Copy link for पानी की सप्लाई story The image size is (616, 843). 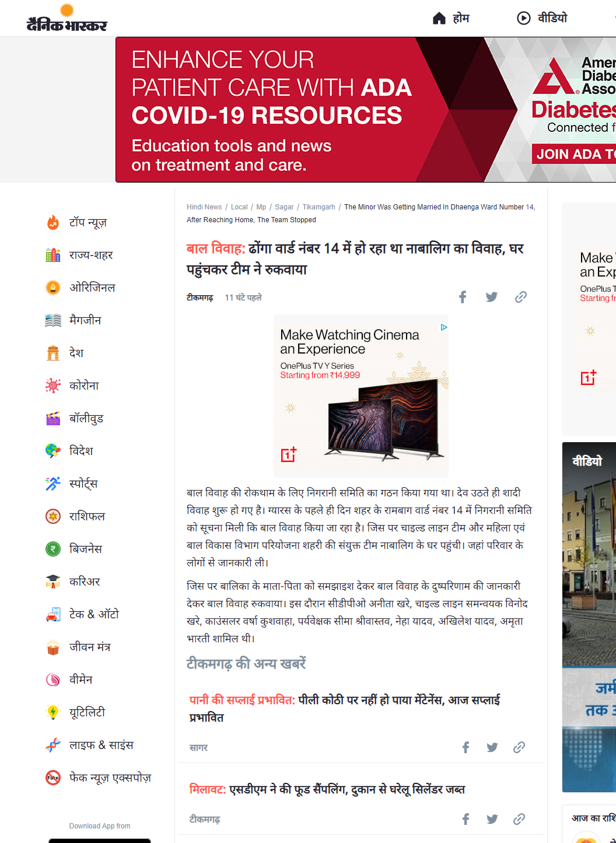[519, 747]
